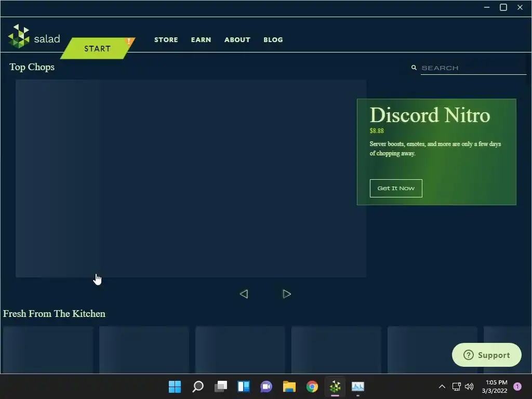
Task: Show hidden tray icons chevron
Action: click(x=442, y=387)
